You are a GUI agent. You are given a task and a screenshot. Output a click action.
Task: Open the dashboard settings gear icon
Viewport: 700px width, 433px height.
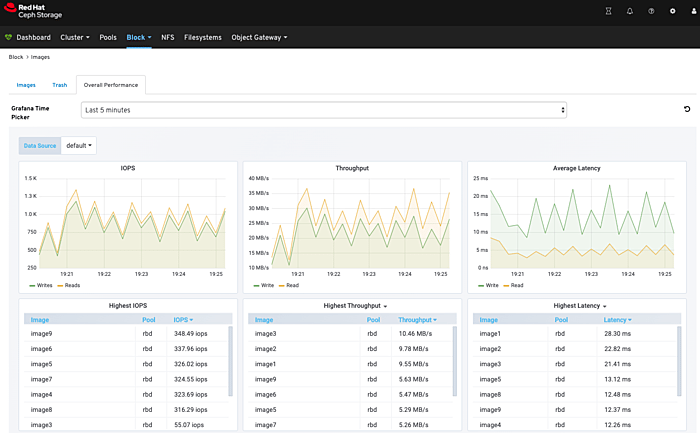672,11
